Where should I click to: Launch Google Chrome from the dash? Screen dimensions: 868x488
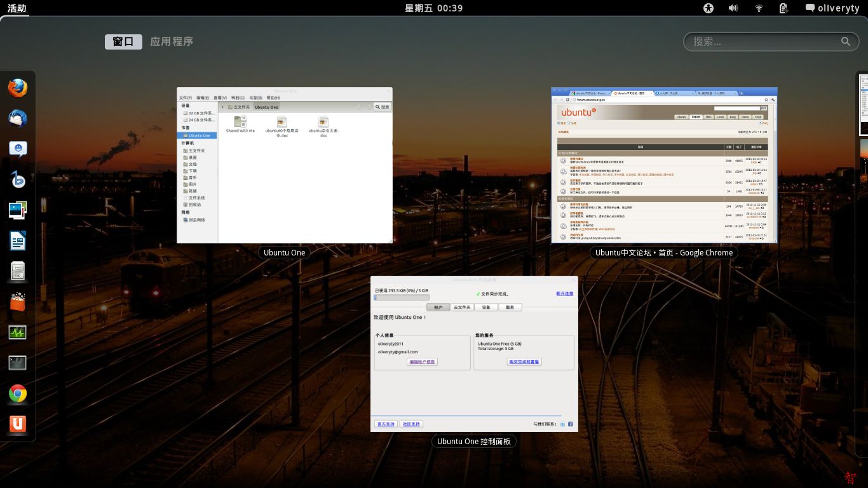(18, 393)
